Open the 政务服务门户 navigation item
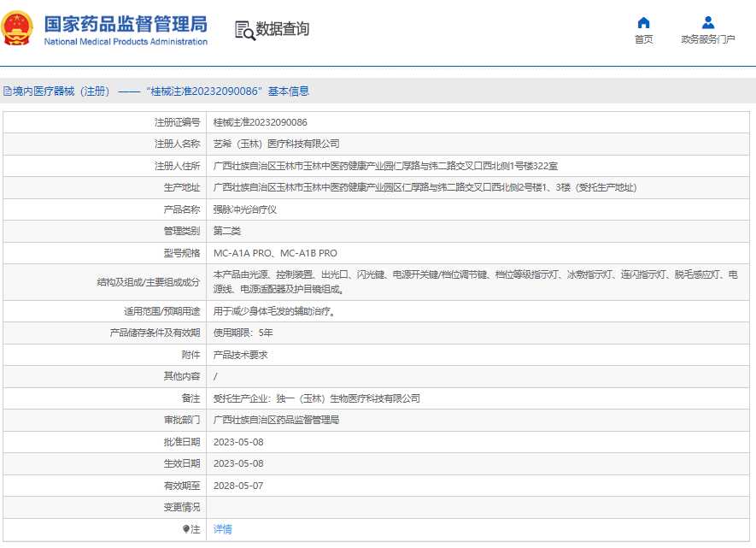The image size is (756, 548). [x=707, y=39]
